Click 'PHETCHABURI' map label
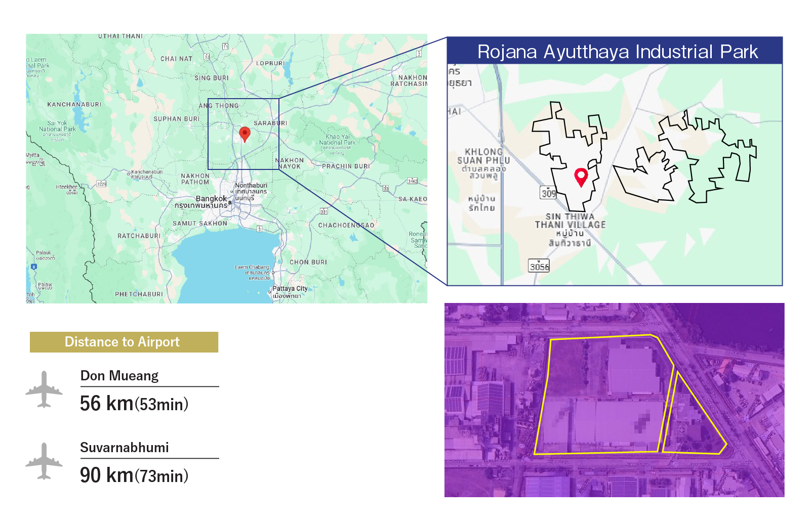Viewport: 812px width, 525px height. [x=139, y=294]
